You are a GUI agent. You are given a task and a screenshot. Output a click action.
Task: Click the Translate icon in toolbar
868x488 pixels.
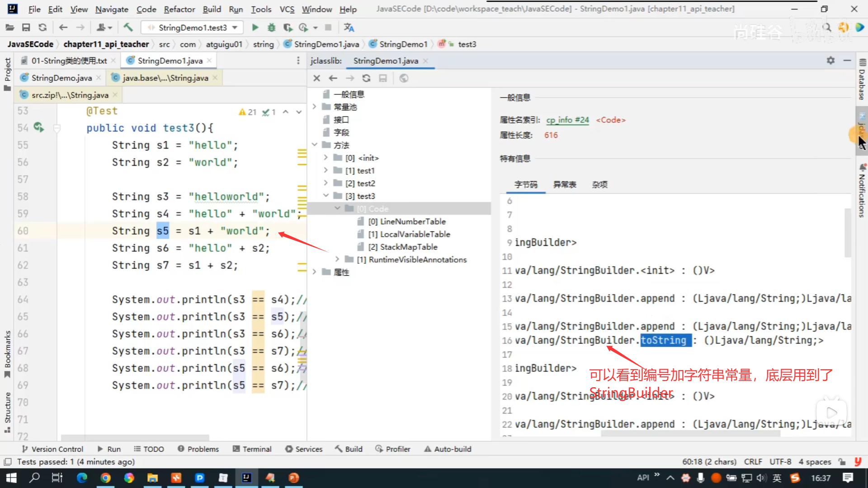click(x=349, y=28)
